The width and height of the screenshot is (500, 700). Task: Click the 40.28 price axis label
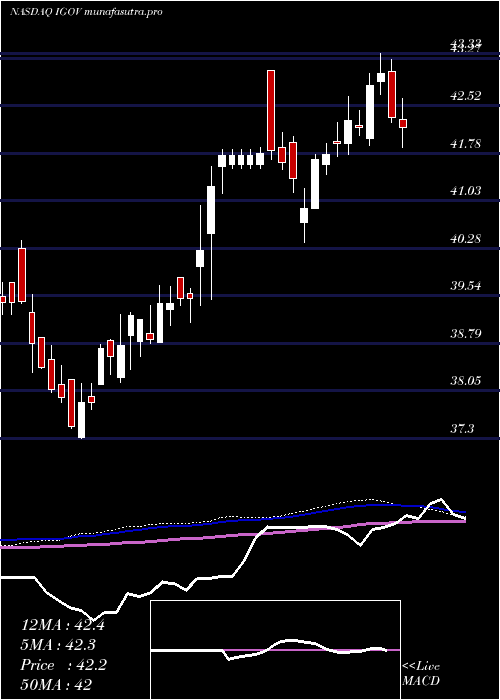(466, 238)
